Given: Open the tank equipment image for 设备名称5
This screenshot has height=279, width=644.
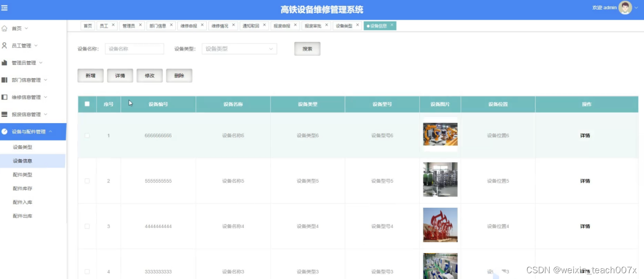Looking at the screenshot, I should coord(440,179).
